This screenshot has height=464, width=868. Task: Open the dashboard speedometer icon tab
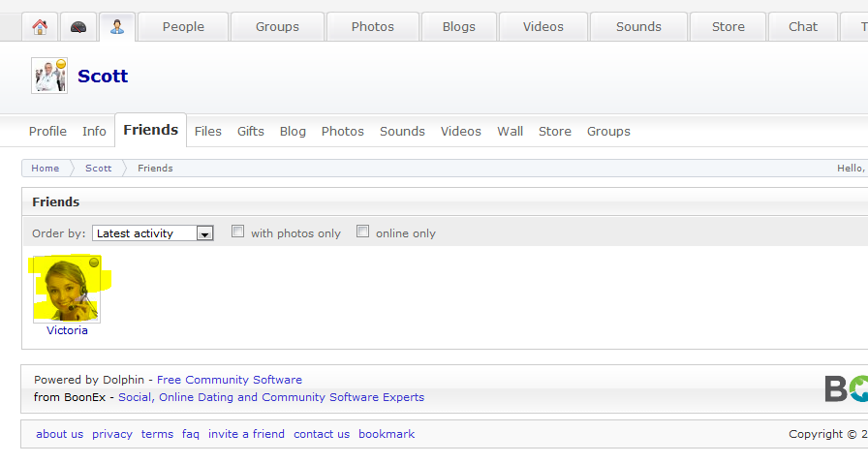pos(78,27)
